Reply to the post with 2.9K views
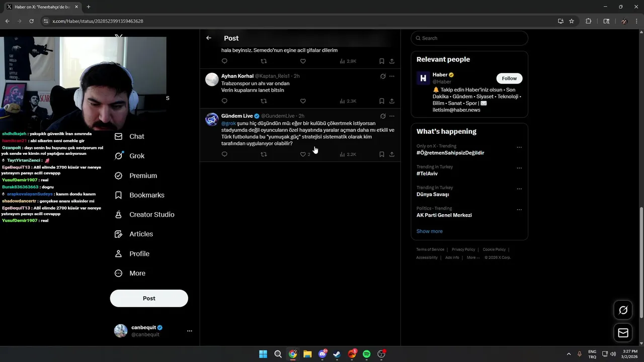 [x=224, y=61]
